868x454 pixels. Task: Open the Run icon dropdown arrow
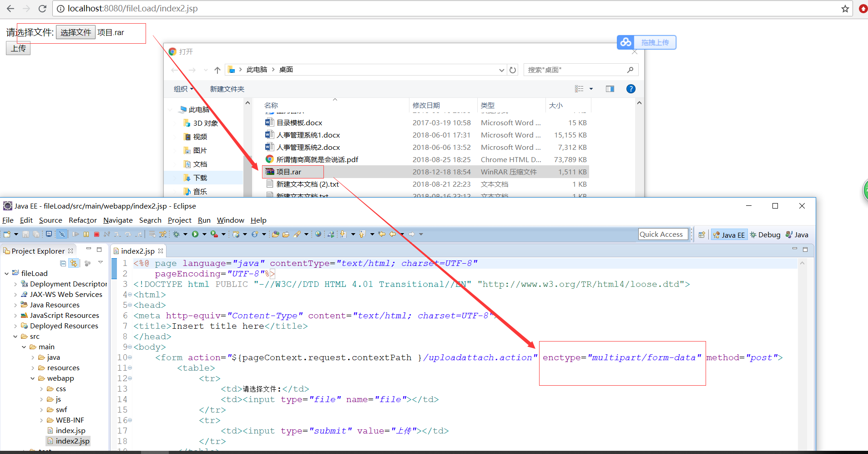point(204,234)
